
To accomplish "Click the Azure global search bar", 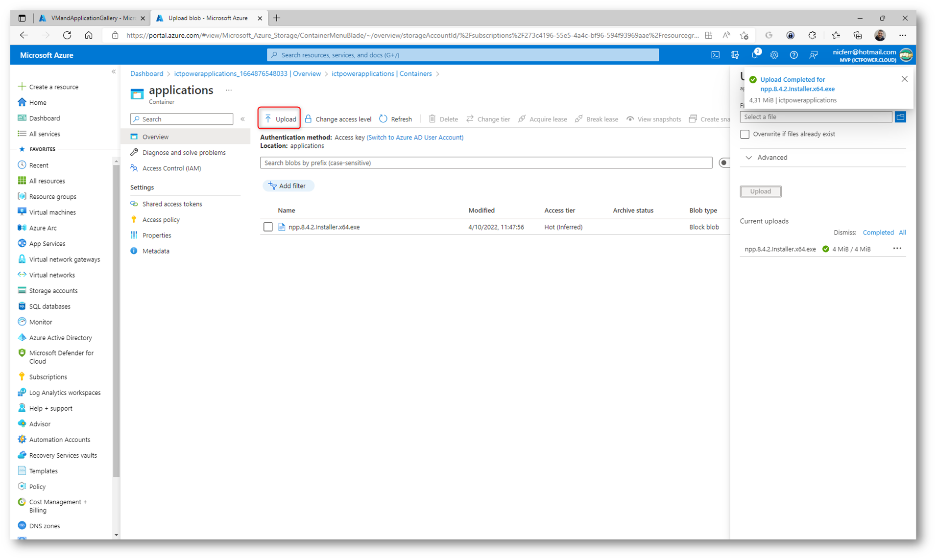I will [463, 55].
